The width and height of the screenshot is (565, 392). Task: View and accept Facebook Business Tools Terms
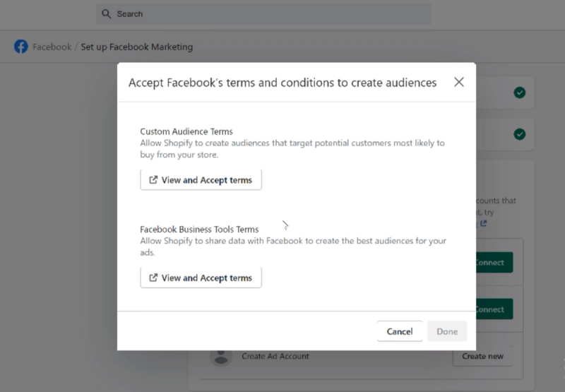201,278
